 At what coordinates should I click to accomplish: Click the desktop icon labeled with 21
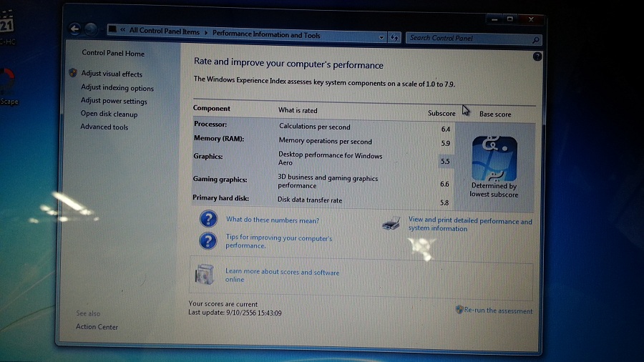click(x=7, y=26)
